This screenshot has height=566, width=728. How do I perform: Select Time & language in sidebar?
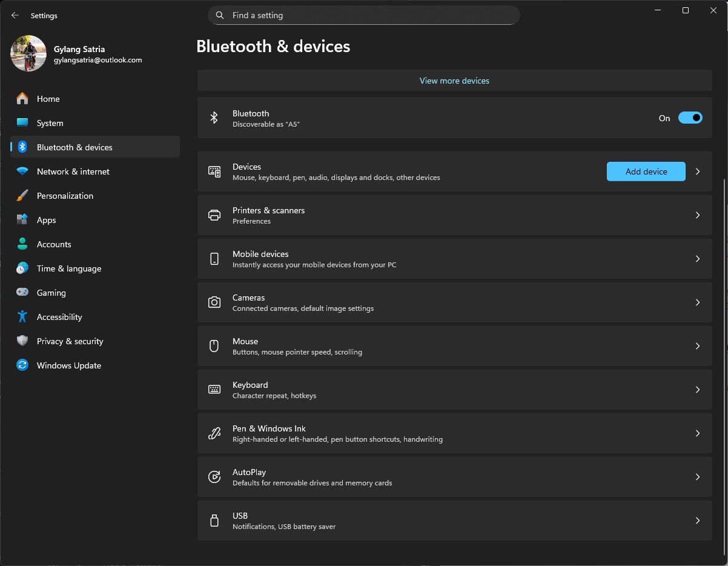(68, 268)
